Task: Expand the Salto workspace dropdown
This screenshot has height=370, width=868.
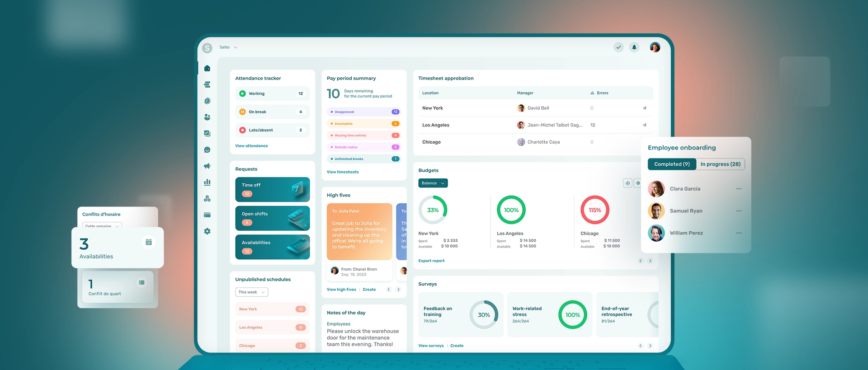Action: tap(228, 47)
